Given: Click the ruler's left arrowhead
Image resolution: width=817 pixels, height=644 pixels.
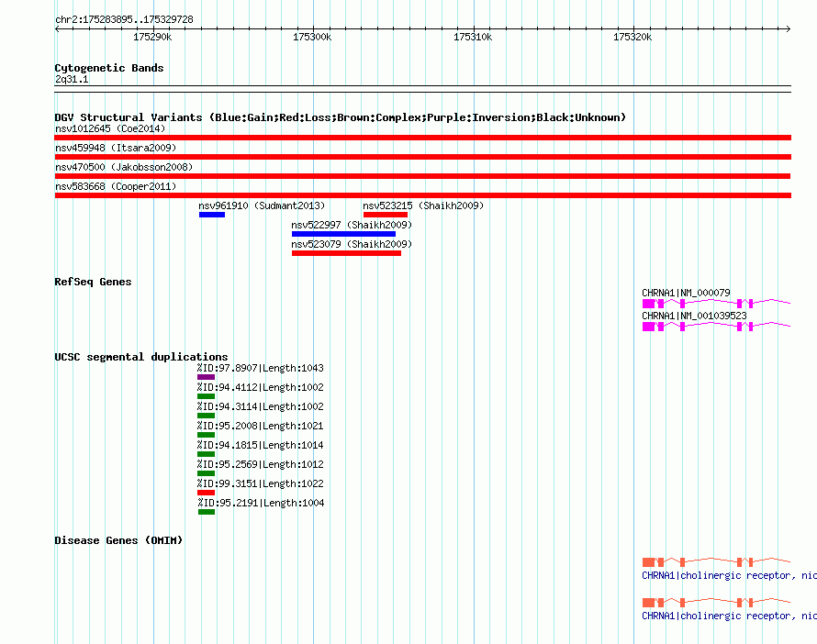Looking at the screenshot, I should [57, 28].
